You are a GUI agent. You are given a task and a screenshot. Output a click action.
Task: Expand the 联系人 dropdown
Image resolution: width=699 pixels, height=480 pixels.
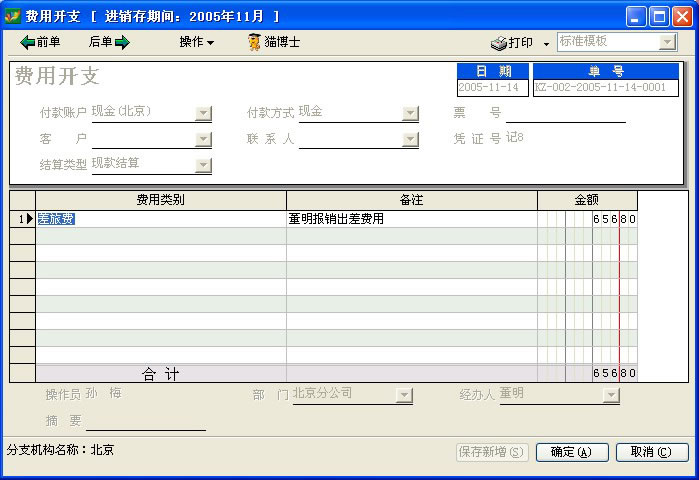(410, 140)
